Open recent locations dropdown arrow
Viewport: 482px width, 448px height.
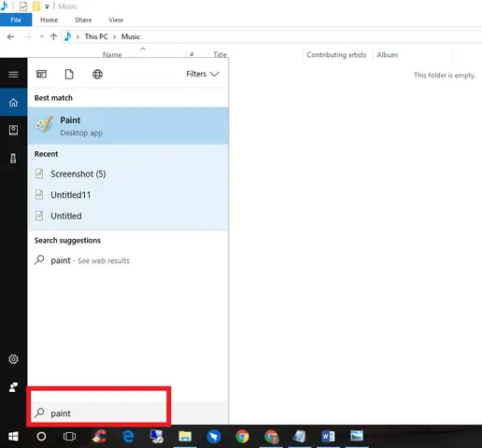pos(42,36)
